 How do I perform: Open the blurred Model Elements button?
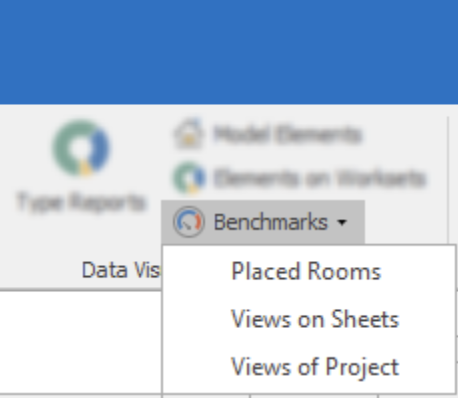pyautogui.click(x=268, y=134)
